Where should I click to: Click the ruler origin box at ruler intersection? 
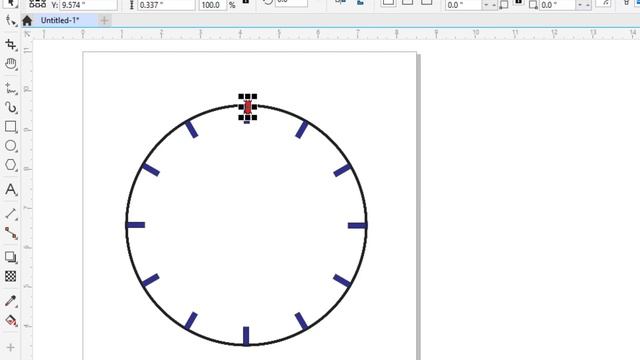point(27,34)
